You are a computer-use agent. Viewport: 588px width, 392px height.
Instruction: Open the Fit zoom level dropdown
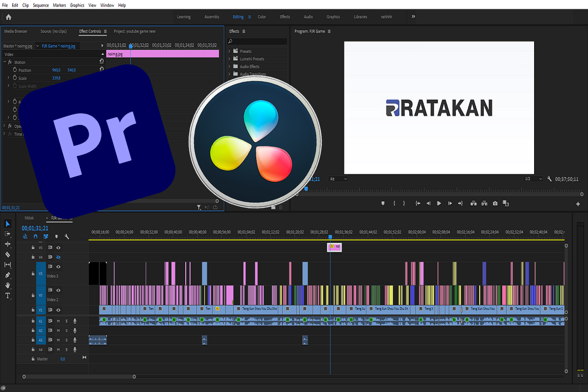pyautogui.click(x=338, y=179)
